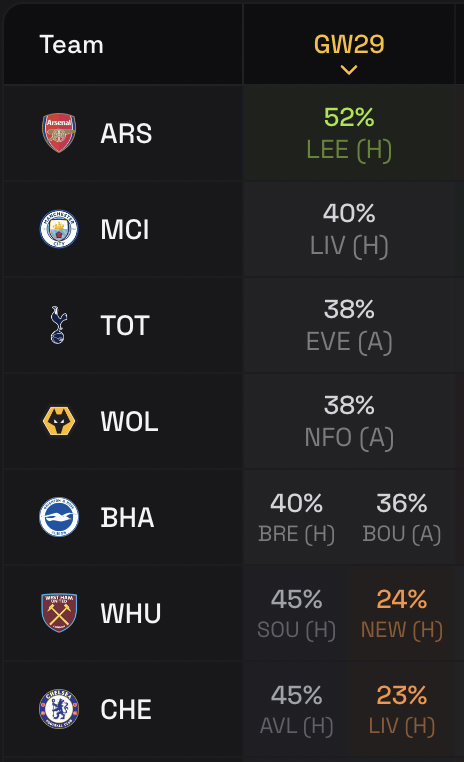Click the Tottenham cockerel crest
This screenshot has width=464, height=762.
coord(58,325)
